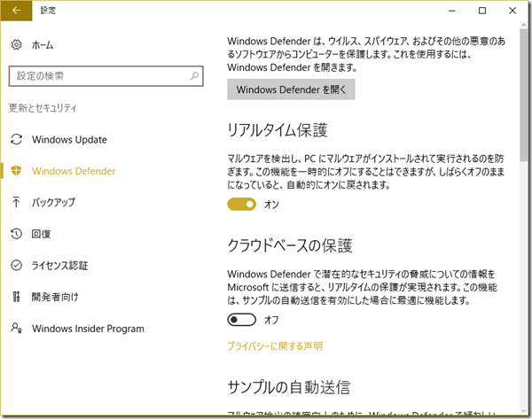Select Windows Defender in sidebar
The image size is (532, 419).
[x=74, y=171]
